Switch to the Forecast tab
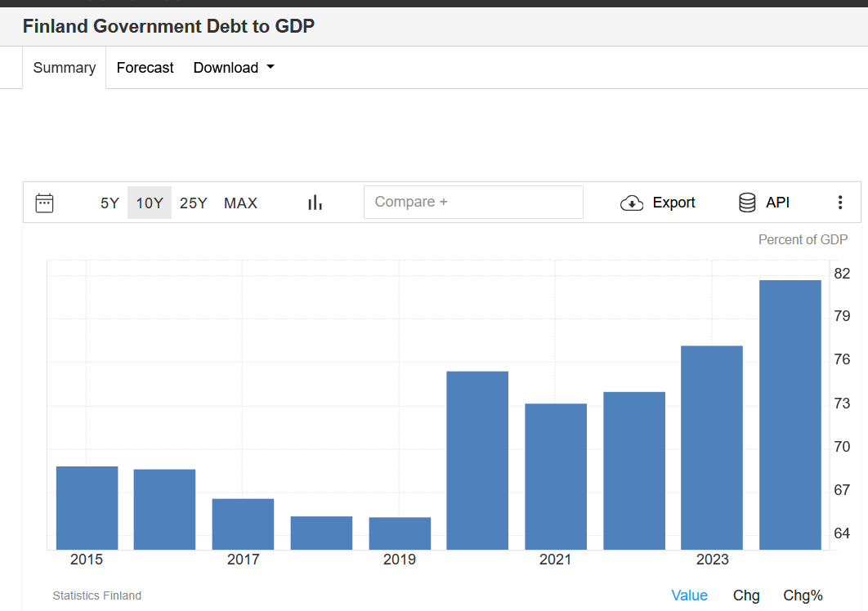The width and height of the screenshot is (868, 611). coord(145,68)
